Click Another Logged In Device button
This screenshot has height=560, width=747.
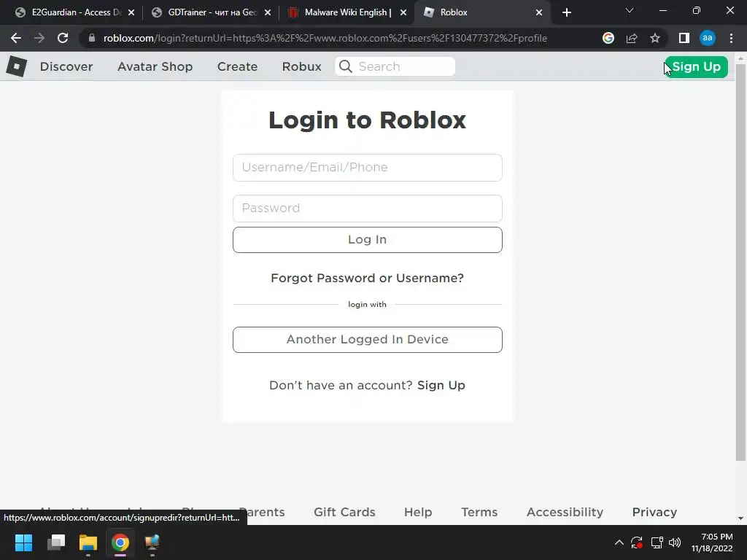coord(368,340)
